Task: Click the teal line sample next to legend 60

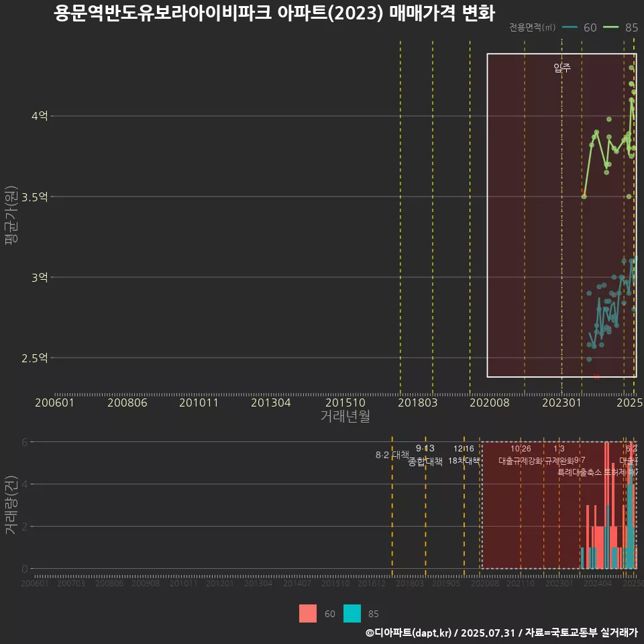Action: coord(570,27)
